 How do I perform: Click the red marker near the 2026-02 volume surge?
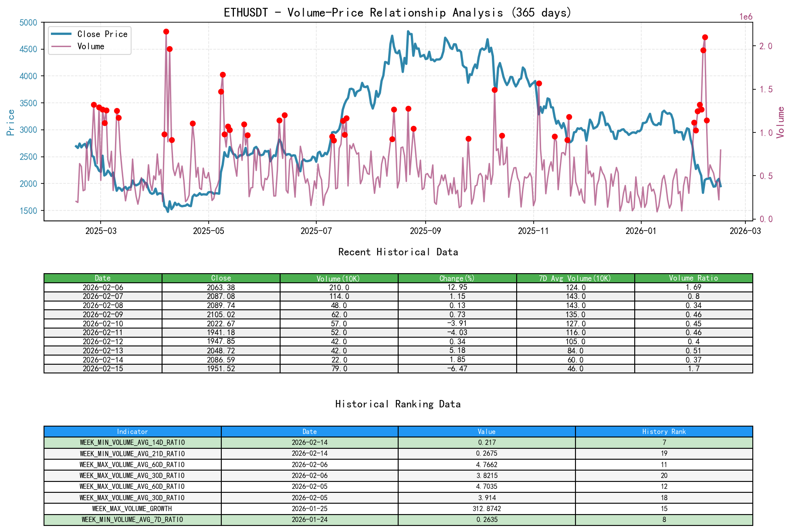tap(704, 37)
